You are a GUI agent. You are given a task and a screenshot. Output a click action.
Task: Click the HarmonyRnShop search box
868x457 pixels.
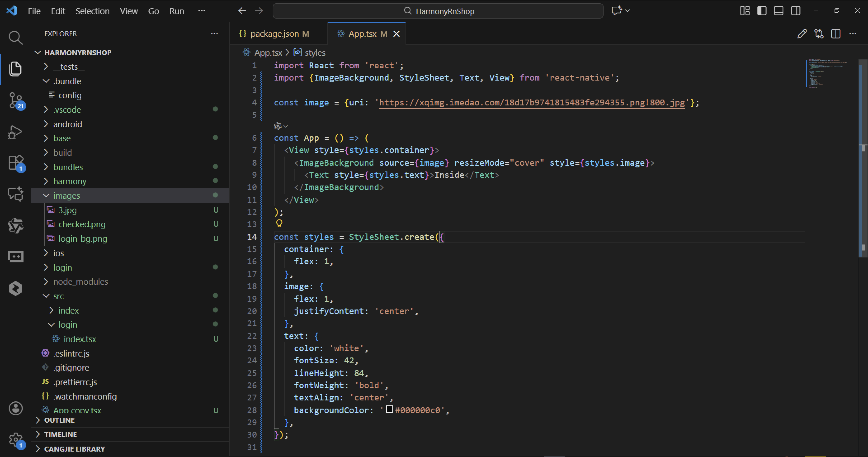pos(438,11)
